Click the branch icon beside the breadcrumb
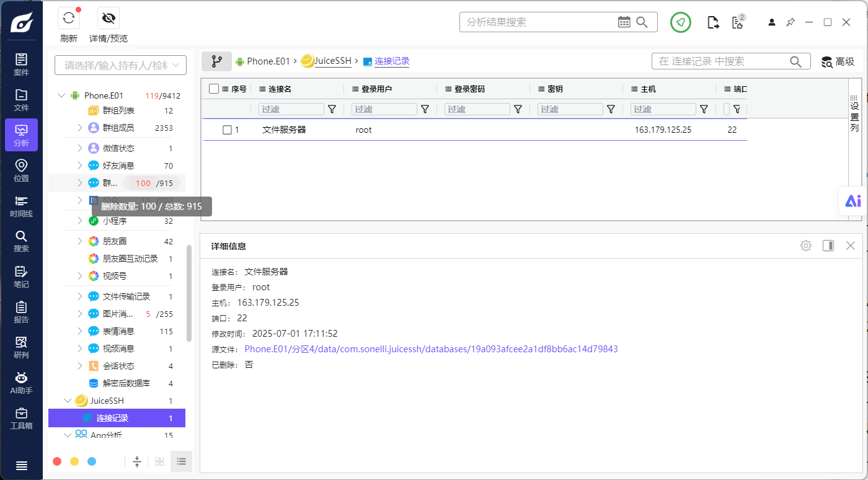This screenshot has width=868, height=480. tap(216, 61)
